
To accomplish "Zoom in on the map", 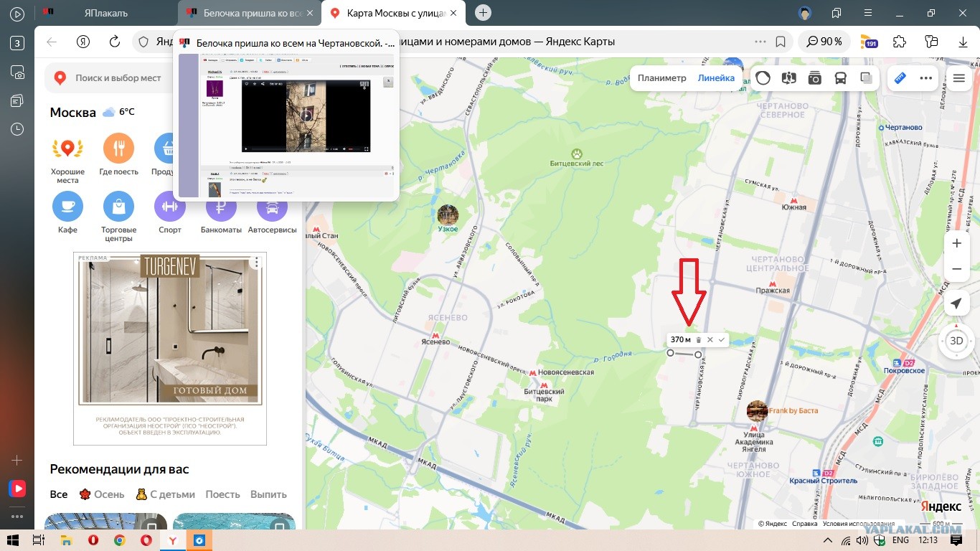I will tap(956, 243).
